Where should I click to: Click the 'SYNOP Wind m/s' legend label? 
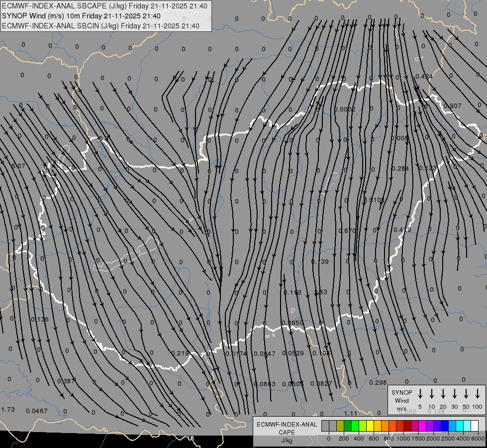(x=401, y=400)
